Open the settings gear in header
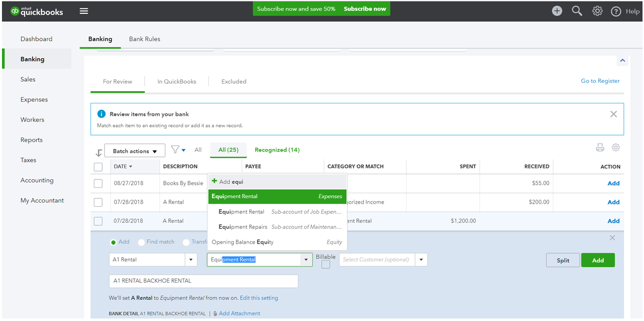 click(x=597, y=11)
